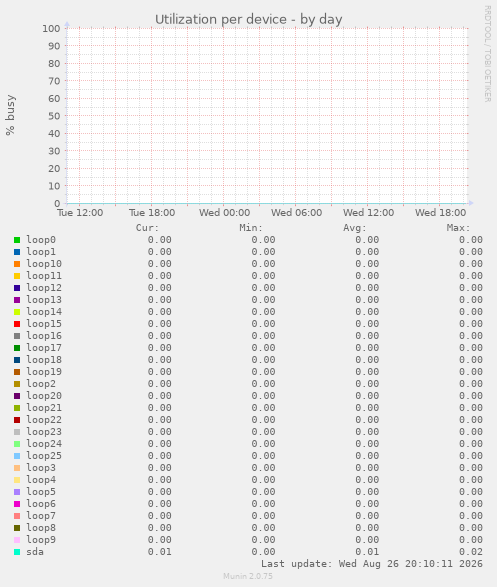The image size is (497, 587).
Task: Select the loop12 device label
Action: (x=44, y=288)
